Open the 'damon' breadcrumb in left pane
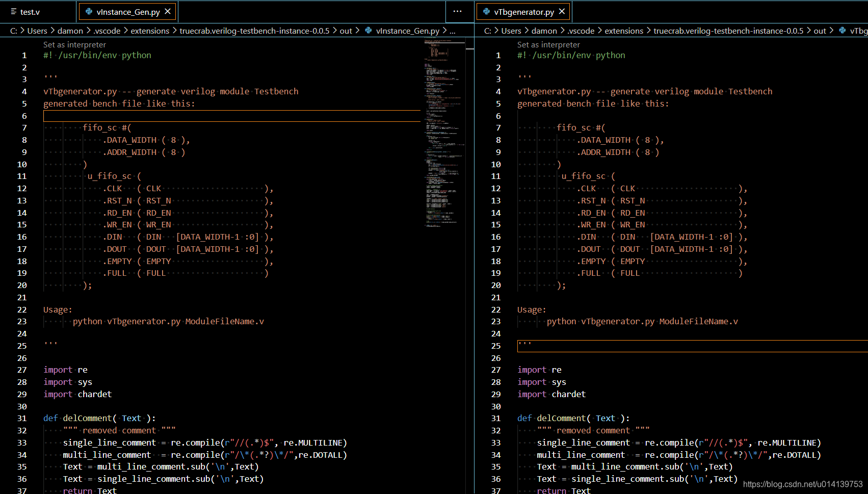868x494 pixels. point(70,31)
